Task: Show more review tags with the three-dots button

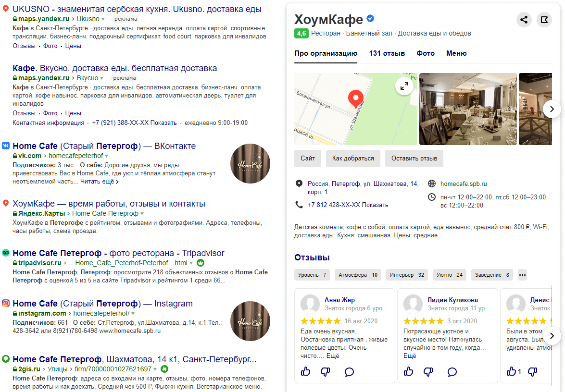Action: point(523,275)
